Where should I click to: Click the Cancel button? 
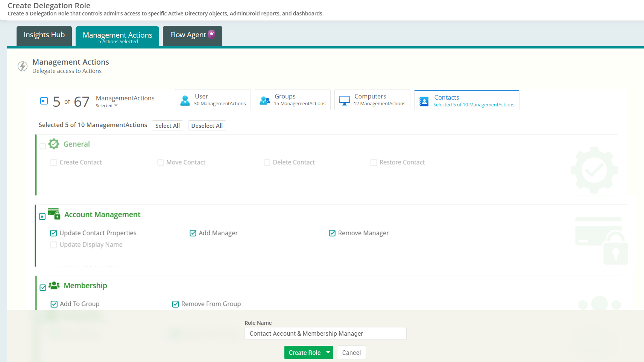(351, 352)
